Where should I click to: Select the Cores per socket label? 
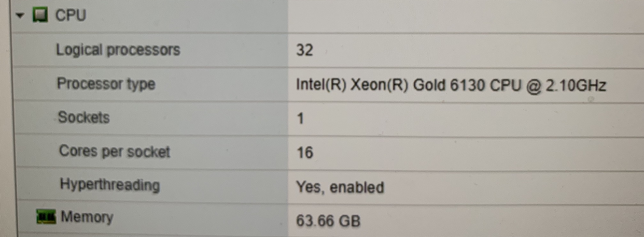(114, 151)
